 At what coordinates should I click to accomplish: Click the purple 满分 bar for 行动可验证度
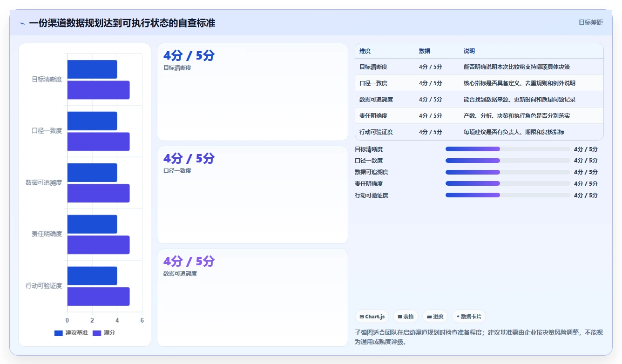[98, 297]
